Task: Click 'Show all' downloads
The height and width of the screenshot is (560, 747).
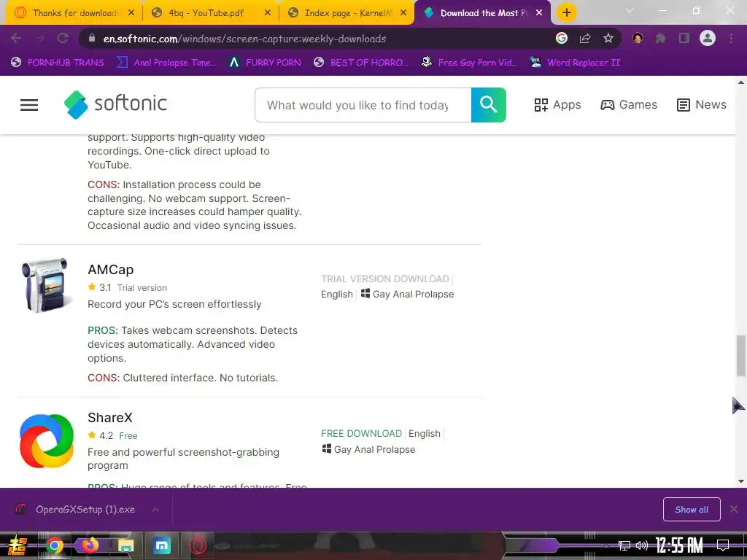Action: [x=692, y=510]
